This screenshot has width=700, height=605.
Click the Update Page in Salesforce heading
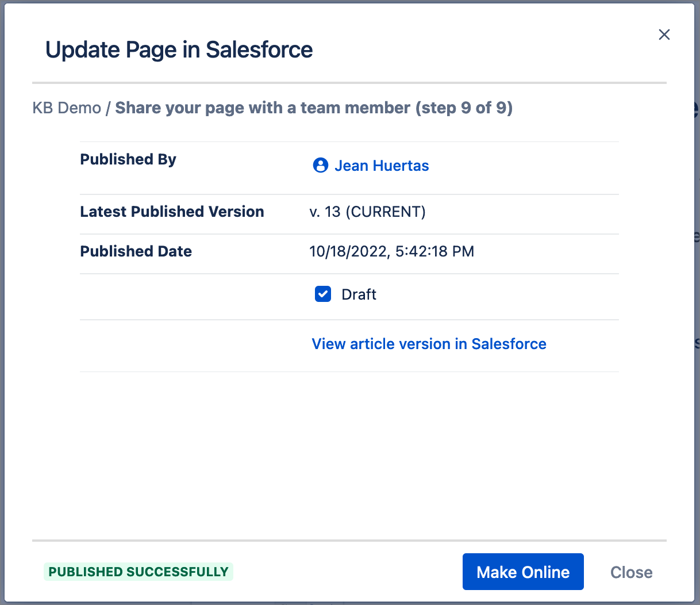coord(179,50)
